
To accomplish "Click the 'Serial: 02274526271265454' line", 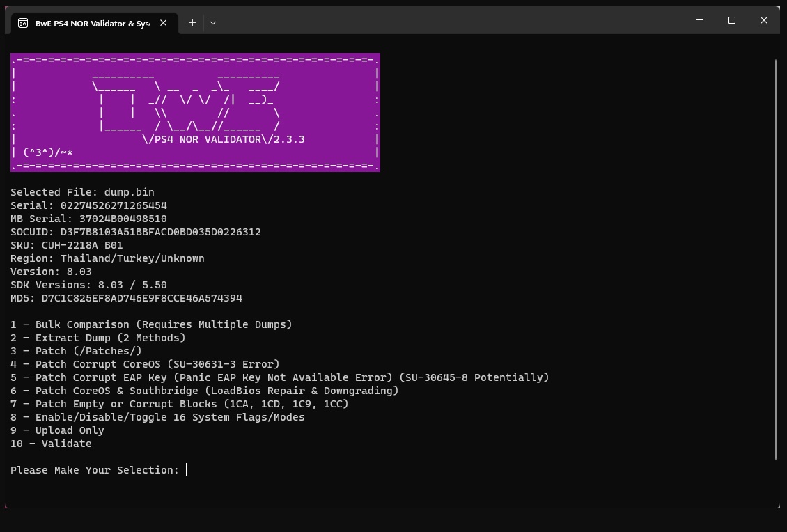I will (89, 205).
